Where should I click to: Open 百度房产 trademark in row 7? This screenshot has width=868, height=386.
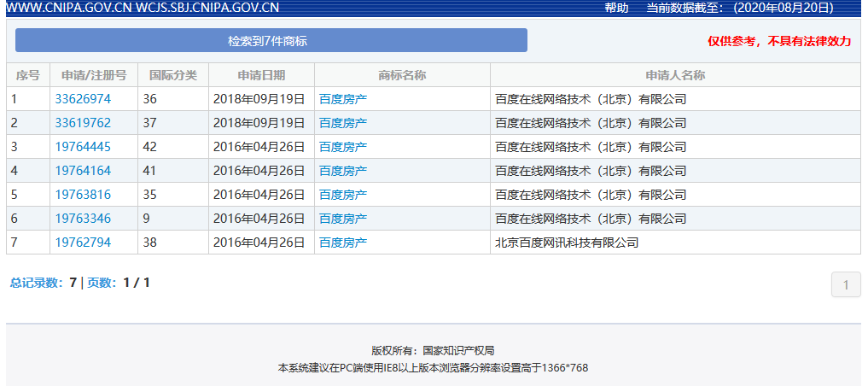[x=343, y=242]
